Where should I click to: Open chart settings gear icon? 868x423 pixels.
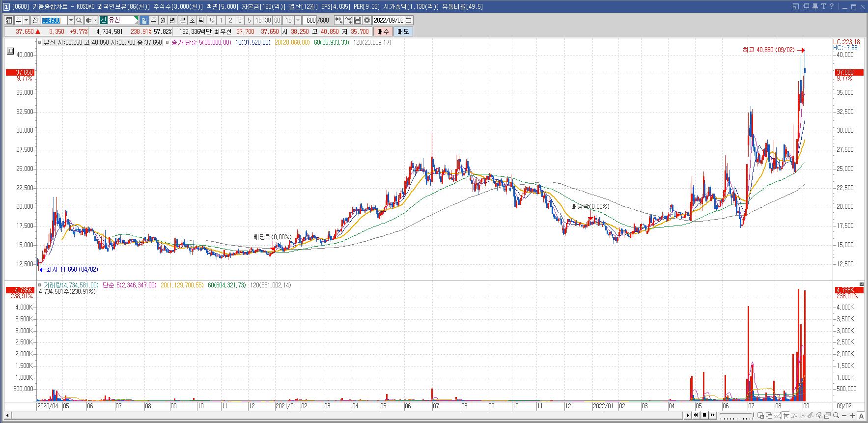click(366, 20)
